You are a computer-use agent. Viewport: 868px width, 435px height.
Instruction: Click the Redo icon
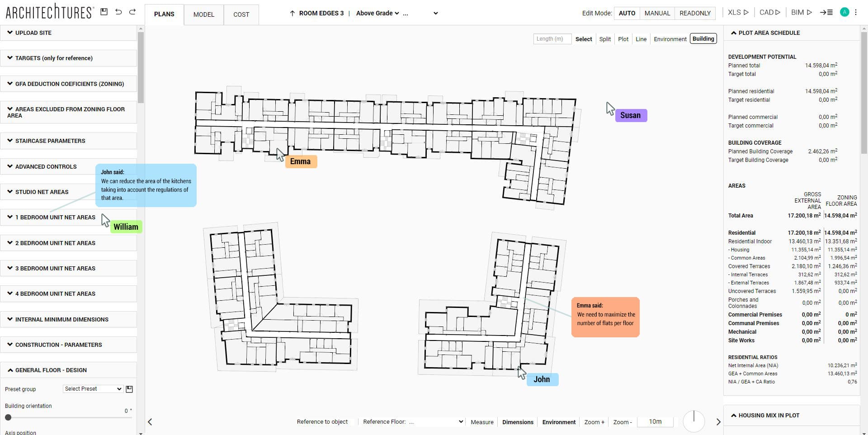pos(132,12)
